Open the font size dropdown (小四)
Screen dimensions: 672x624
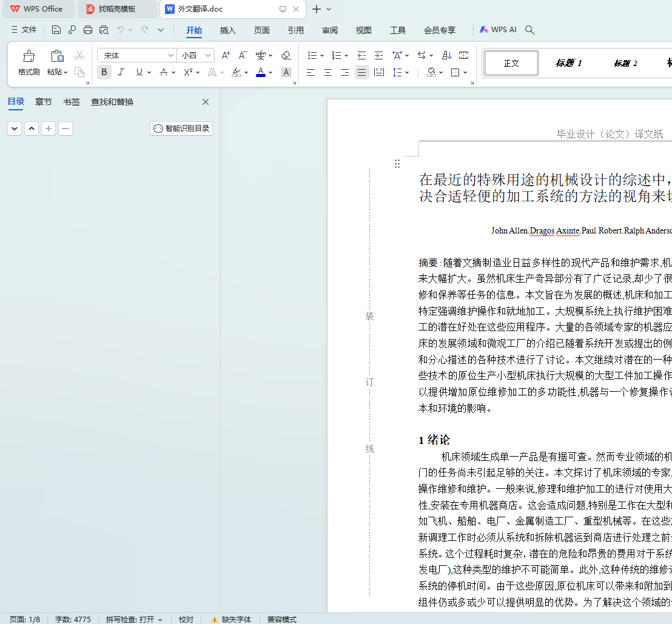[x=209, y=55]
